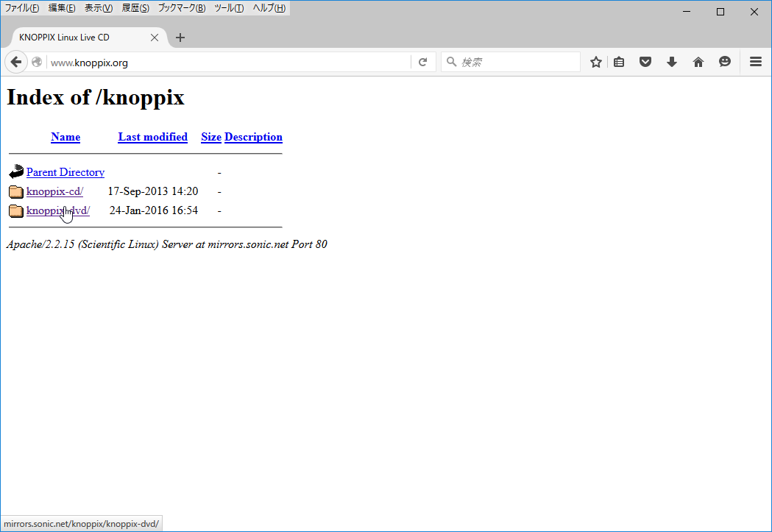Screen dimensions: 772x532
Task: Click the knoppix-dvd folder icon
Action: point(16,210)
